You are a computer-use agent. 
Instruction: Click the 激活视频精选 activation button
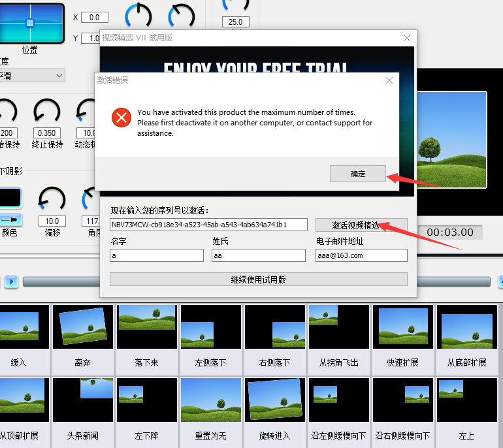(361, 225)
